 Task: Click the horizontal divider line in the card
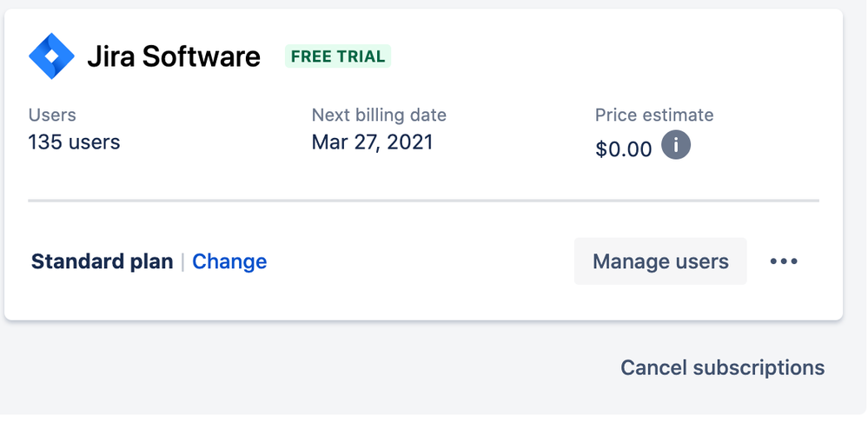(423, 201)
